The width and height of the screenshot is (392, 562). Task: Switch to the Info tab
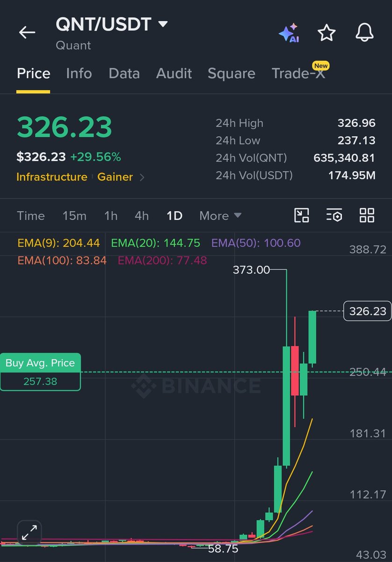pyautogui.click(x=79, y=74)
